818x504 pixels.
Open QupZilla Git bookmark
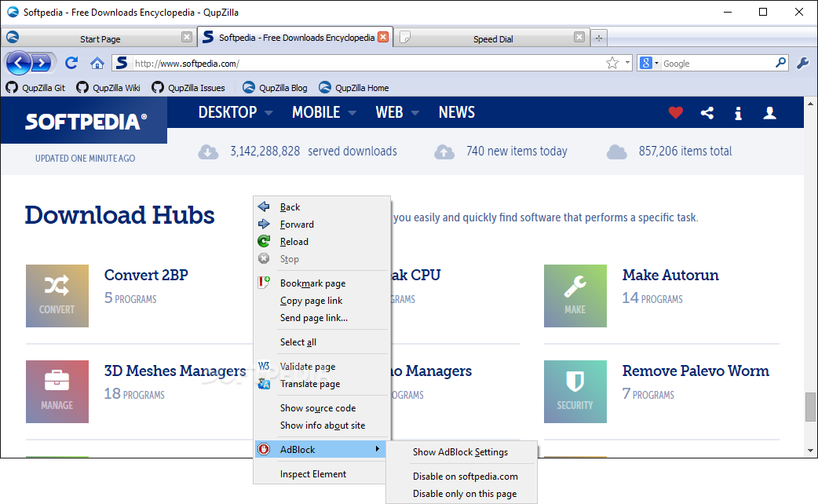click(35, 88)
